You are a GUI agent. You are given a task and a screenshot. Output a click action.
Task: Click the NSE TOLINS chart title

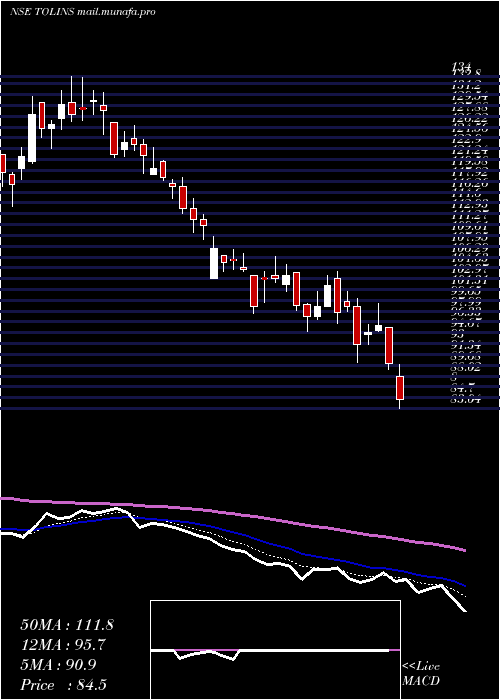click(x=83, y=12)
